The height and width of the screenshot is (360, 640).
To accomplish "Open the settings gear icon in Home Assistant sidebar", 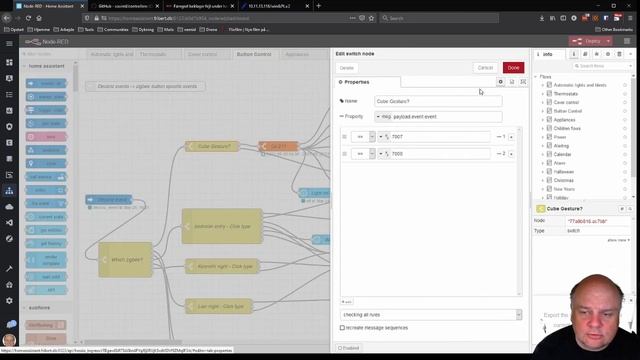I will (9, 301).
